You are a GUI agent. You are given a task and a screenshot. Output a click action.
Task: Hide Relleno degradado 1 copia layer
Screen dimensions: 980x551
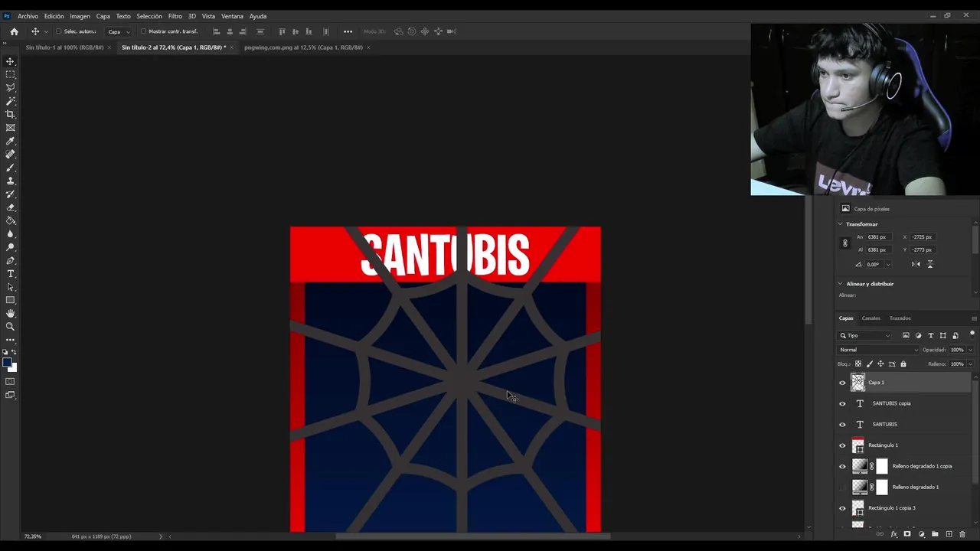point(842,466)
